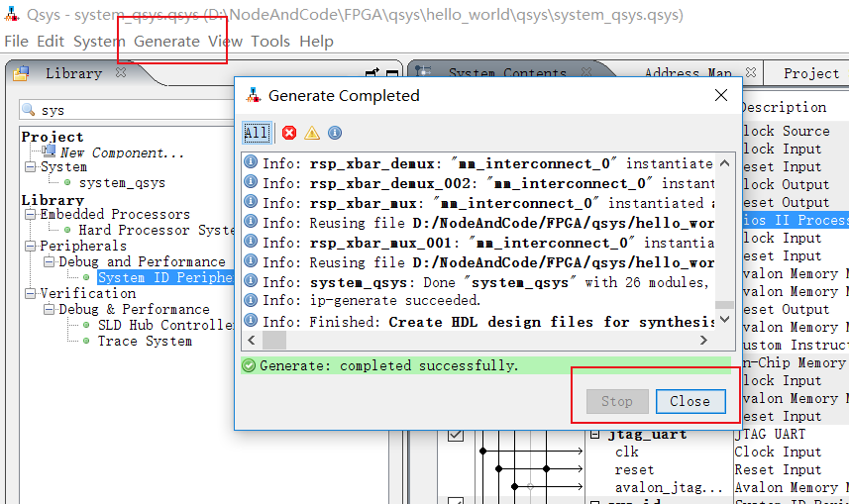Filter messages by errors with the red X icon
Viewport: 849px width, 504px height.
point(289,133)
